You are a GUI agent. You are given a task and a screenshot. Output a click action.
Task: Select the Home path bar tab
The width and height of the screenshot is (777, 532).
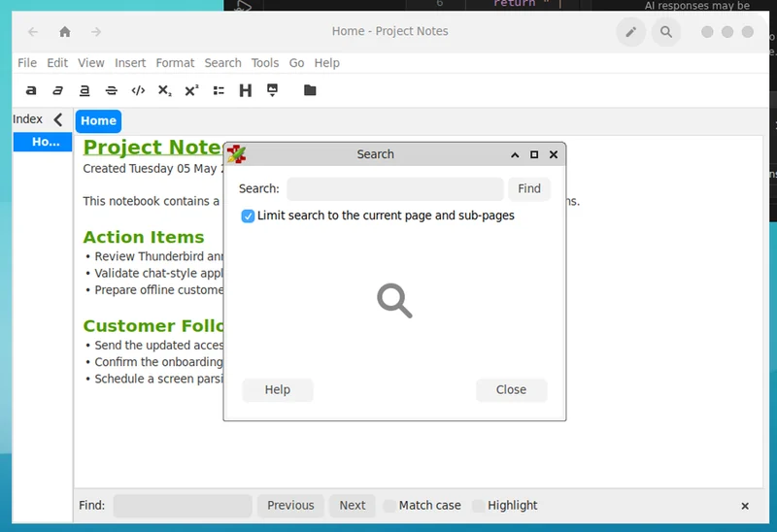98,121
